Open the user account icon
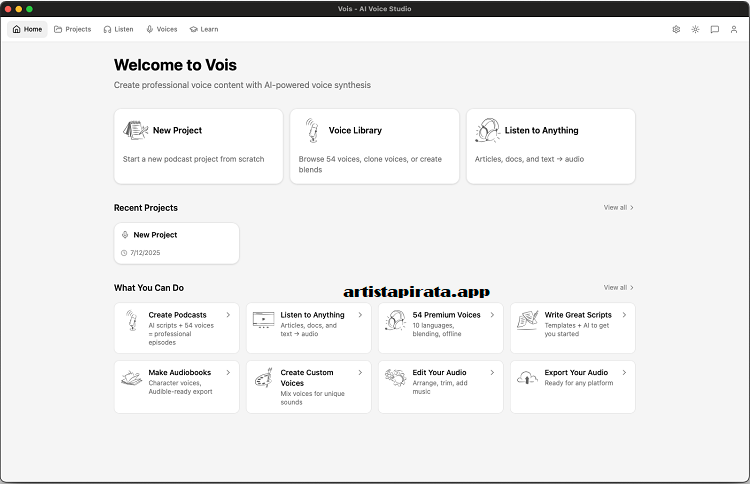Screen dimensions: 750x484 point(733,29)
